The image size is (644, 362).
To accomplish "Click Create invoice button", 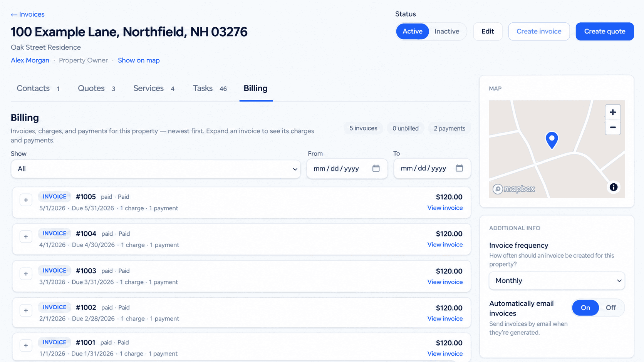I will tap(539, 32).
